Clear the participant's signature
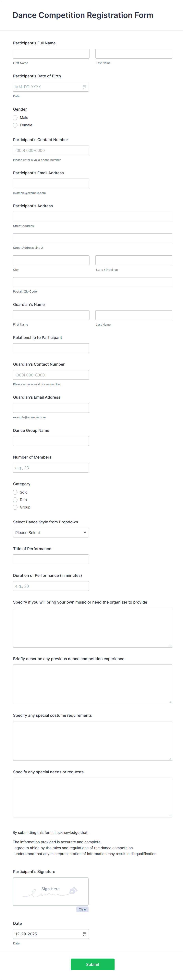183x980 pixels. pos(82,909)
